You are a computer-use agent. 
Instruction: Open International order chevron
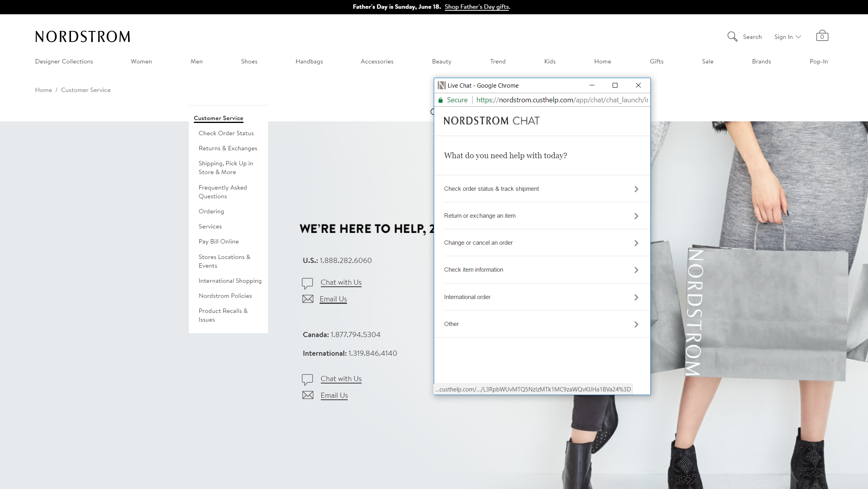coord(636,297)
